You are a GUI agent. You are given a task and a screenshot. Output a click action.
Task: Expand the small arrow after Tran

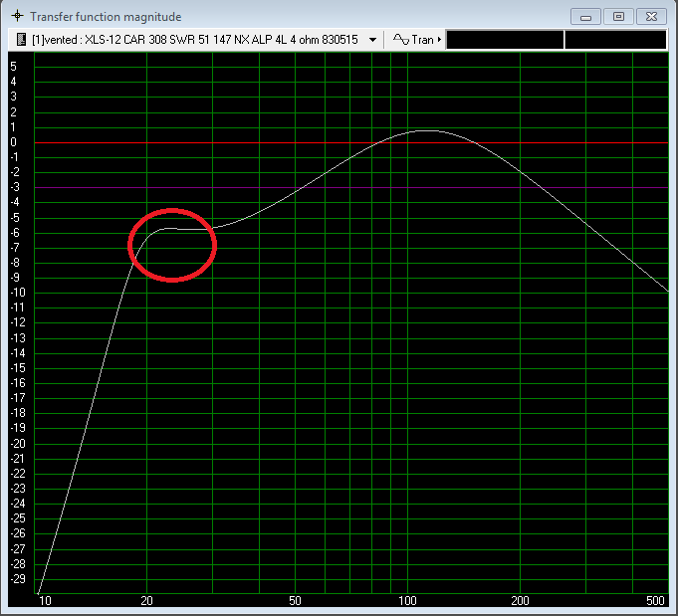pyautogui.click(x=439, y=40)
